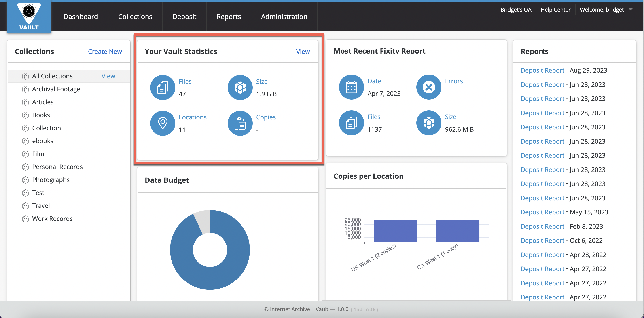Viewport: 644px width, 318px height.
Task: Open the Reports menu in navbar
Action: pyautogui.click(x=229, y=17)
